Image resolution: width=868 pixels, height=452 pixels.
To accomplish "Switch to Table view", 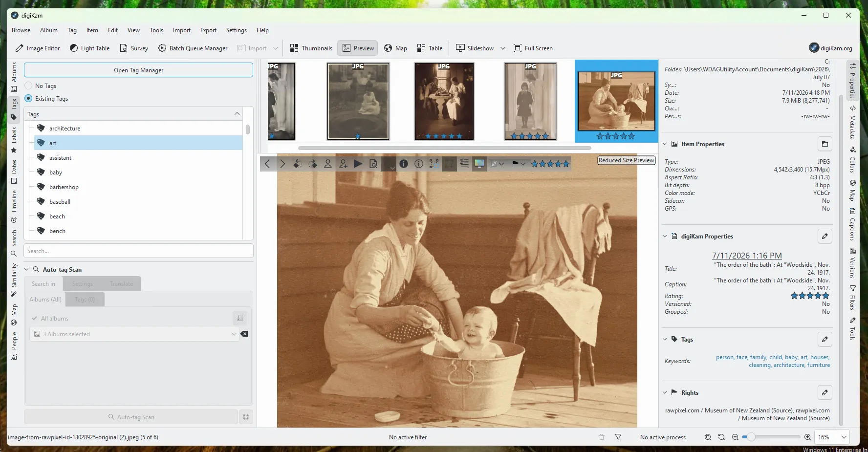I will [430, 48].
